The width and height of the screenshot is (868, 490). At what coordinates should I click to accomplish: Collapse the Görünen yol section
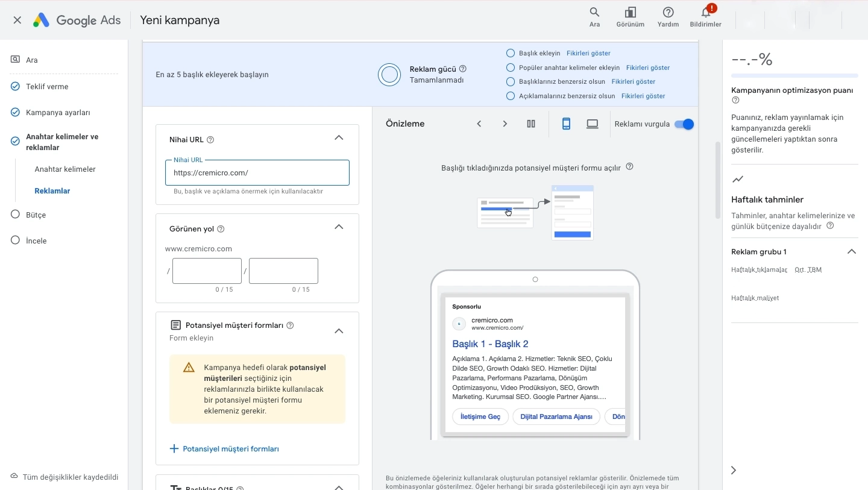339,227
